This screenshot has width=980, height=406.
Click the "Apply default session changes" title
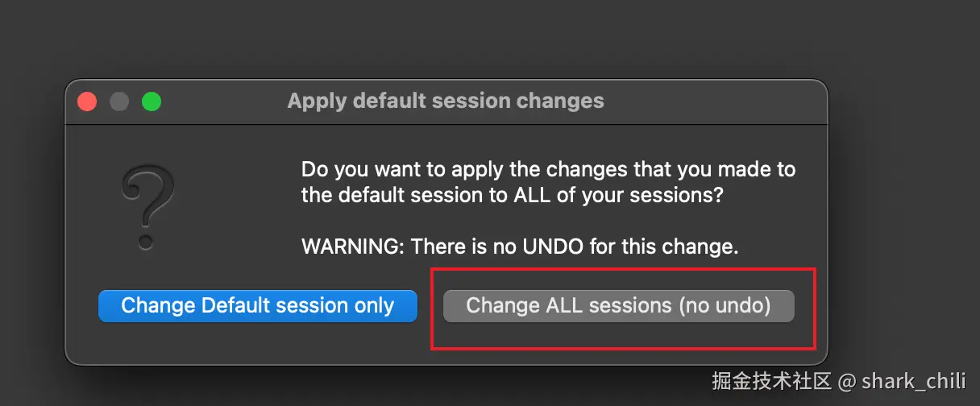(445, 101)
